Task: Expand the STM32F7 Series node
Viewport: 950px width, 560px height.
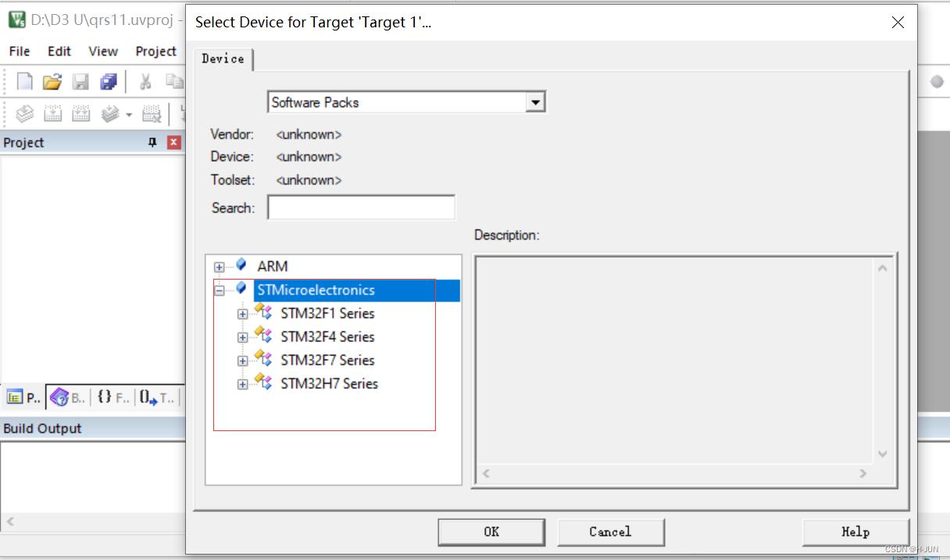Action: coord(242,361)
